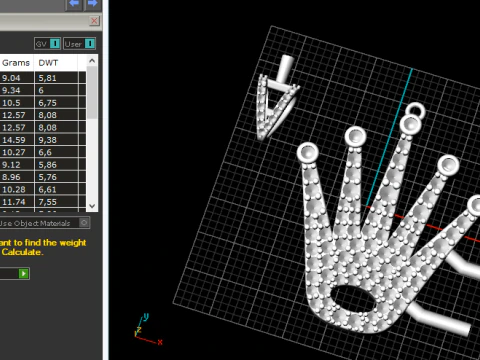Close the panel with red X
The image size is (480, 360).
point(94,21)
